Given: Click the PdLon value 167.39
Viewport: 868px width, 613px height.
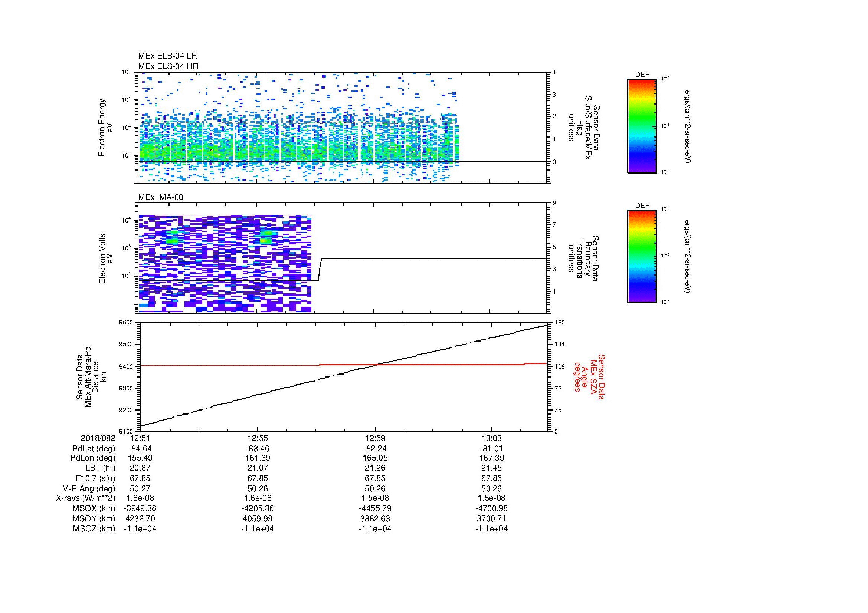Looking at the screenshot, I should pos(491,458).
